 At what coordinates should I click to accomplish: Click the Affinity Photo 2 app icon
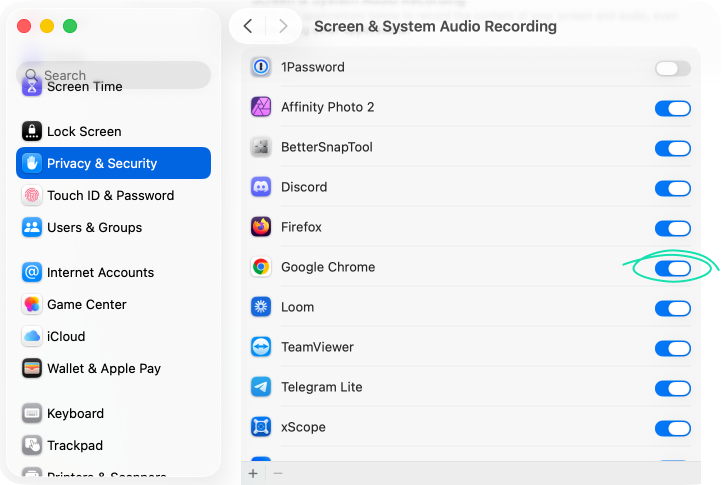261,107
